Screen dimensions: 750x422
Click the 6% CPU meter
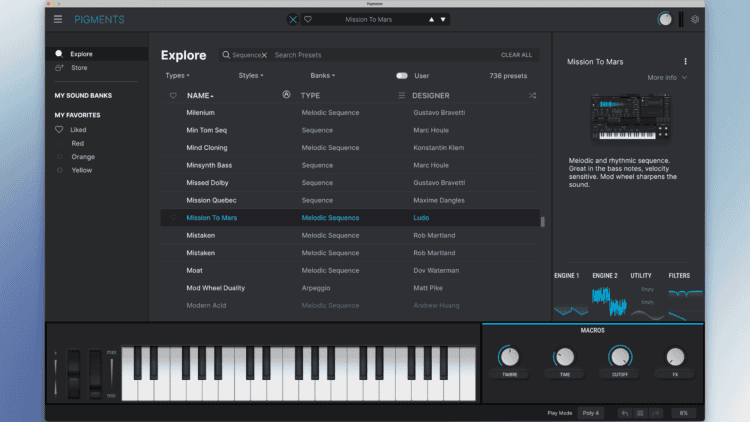click(684, 413)
